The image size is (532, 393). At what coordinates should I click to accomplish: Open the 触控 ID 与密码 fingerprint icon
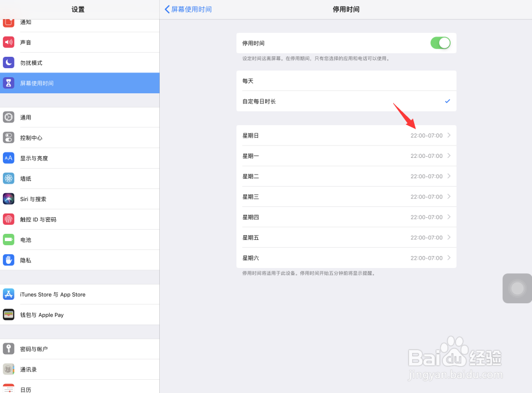(x=8, y=219)
